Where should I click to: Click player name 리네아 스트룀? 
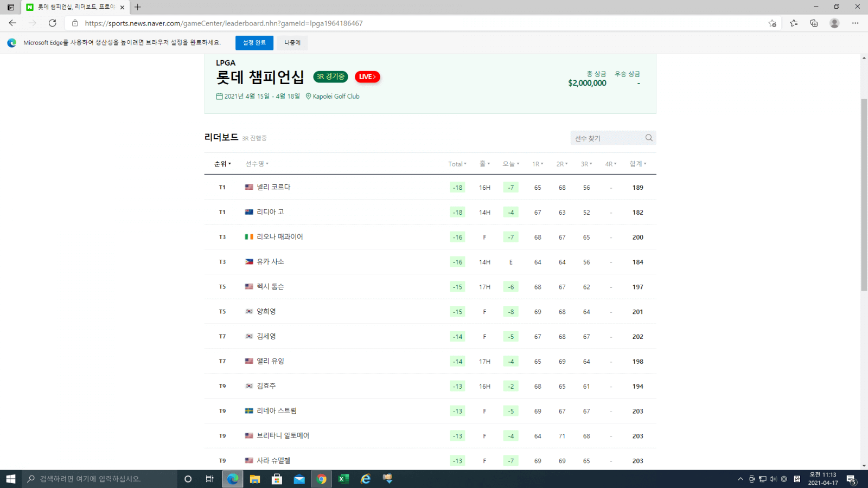277,411
